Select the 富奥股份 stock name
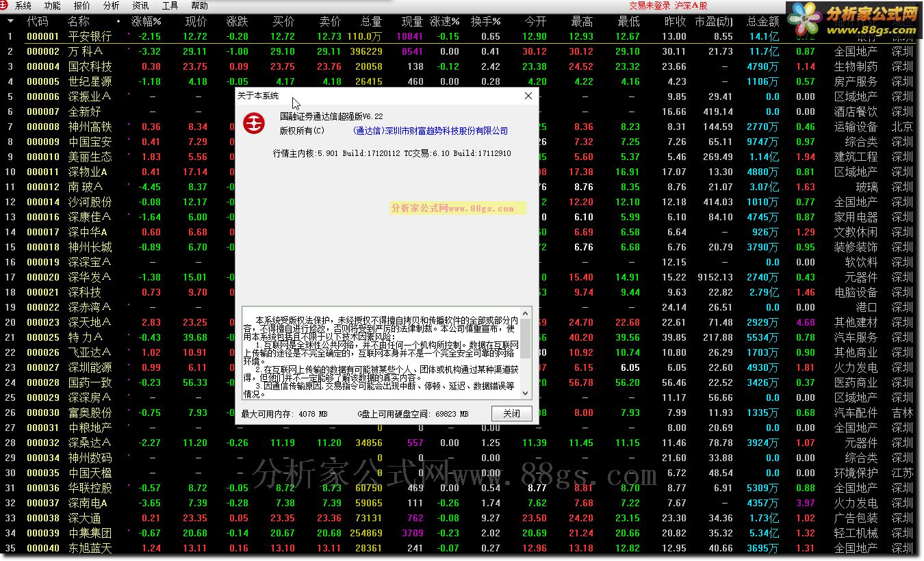924x561 pixels. 90,413
